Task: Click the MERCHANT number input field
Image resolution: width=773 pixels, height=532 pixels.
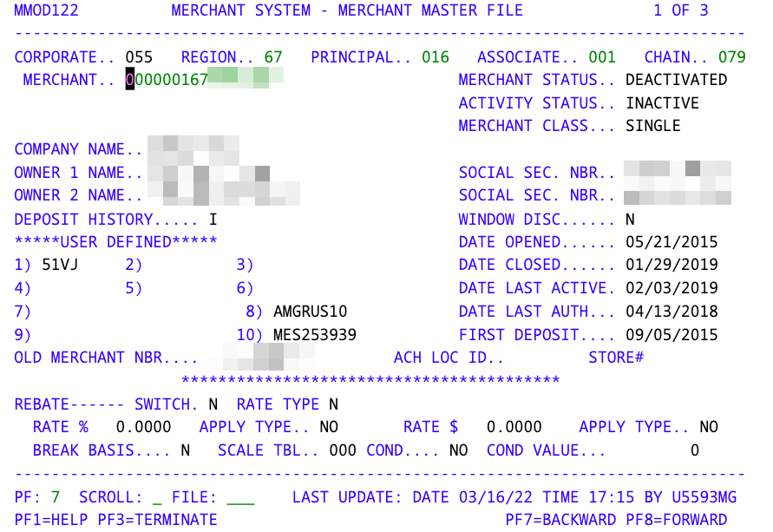Action: click(x=204, y=79)
